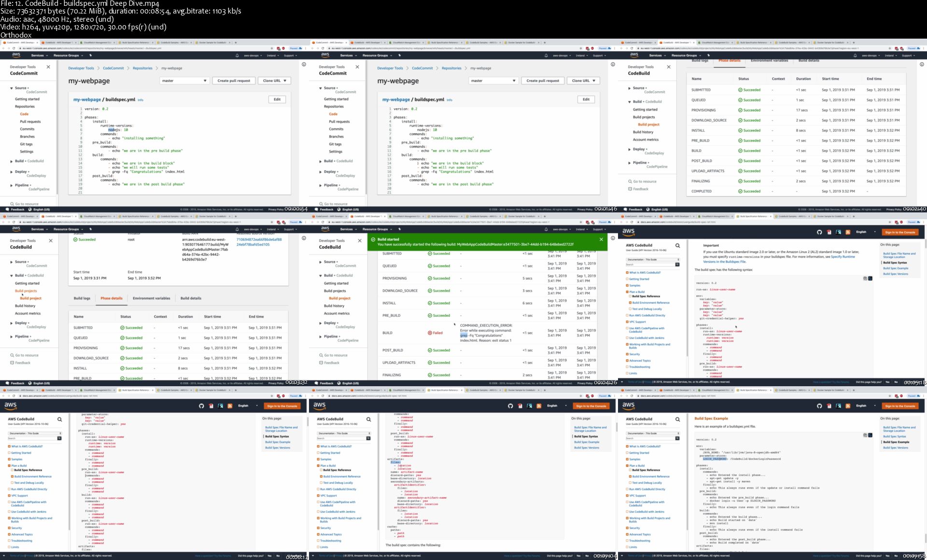927x560 pixels.
Task: Click the notification bell in the 00:03:32 frame
Action: [x=237, y=229]
